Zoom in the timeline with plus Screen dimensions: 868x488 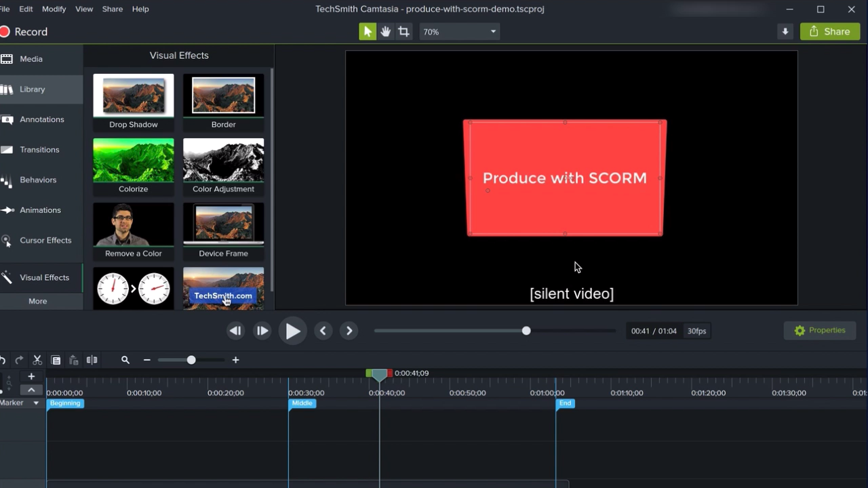pos(235,360)
